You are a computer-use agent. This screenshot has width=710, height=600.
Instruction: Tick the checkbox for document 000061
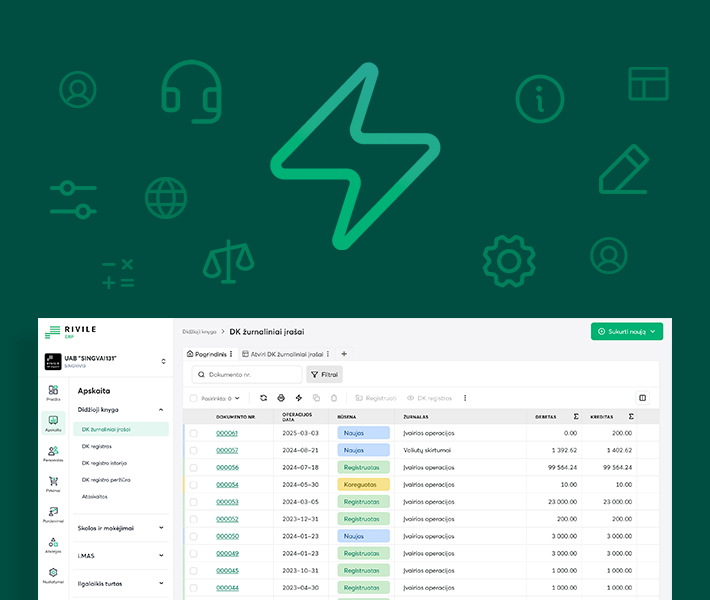pos(194,434)
